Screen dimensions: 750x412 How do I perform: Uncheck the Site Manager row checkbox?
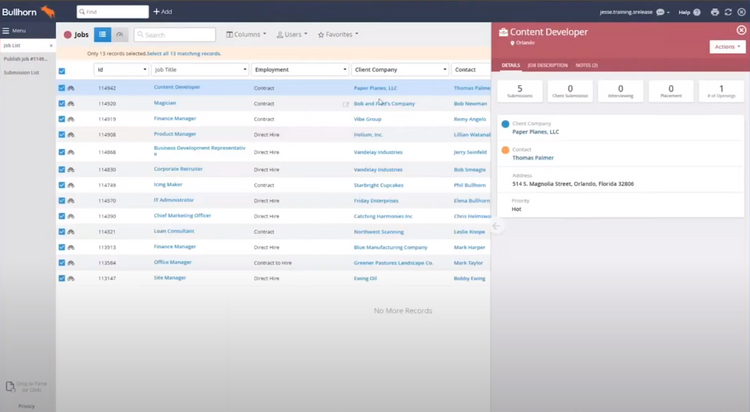pyautogui.click(x=62, y=278)
